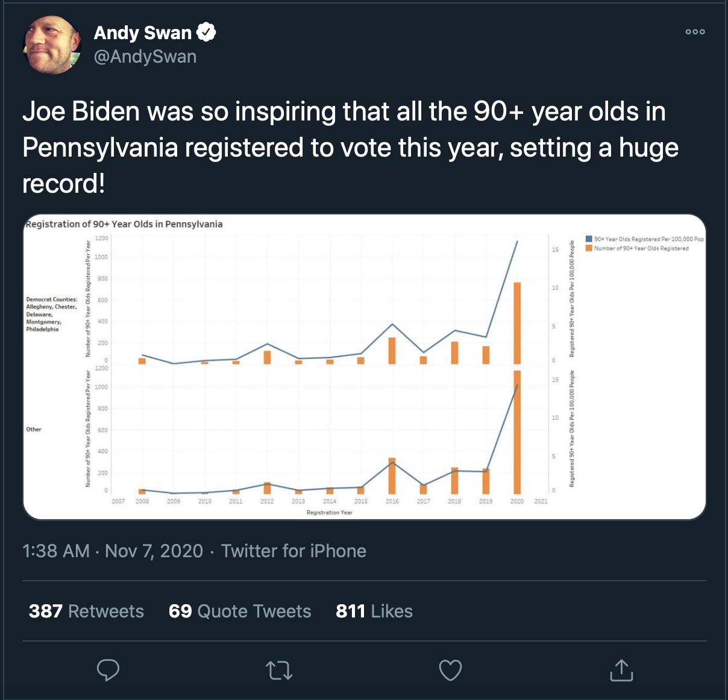728x700 pixels.
Task: Open Andy Swan's profile picture
Action: click(52, 45)
